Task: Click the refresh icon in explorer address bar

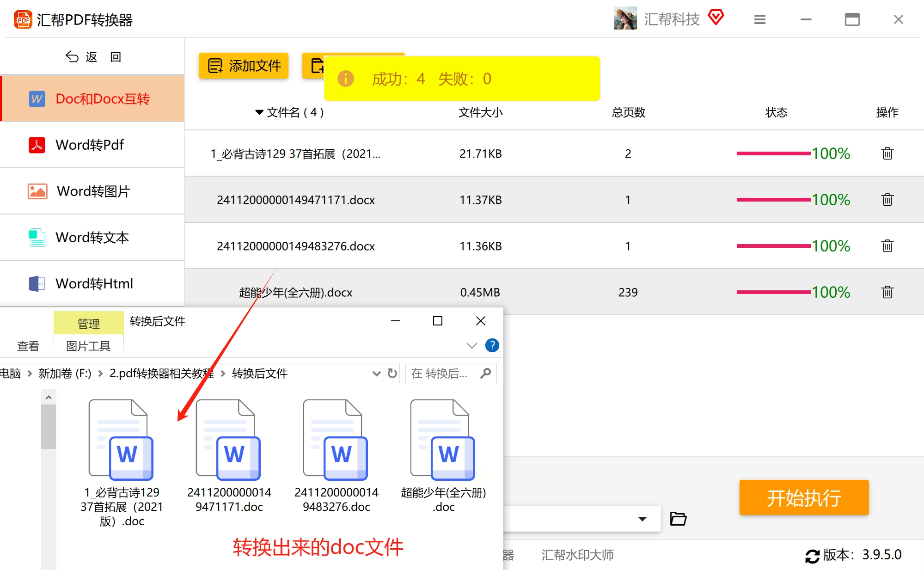Action: click(392, 374)
